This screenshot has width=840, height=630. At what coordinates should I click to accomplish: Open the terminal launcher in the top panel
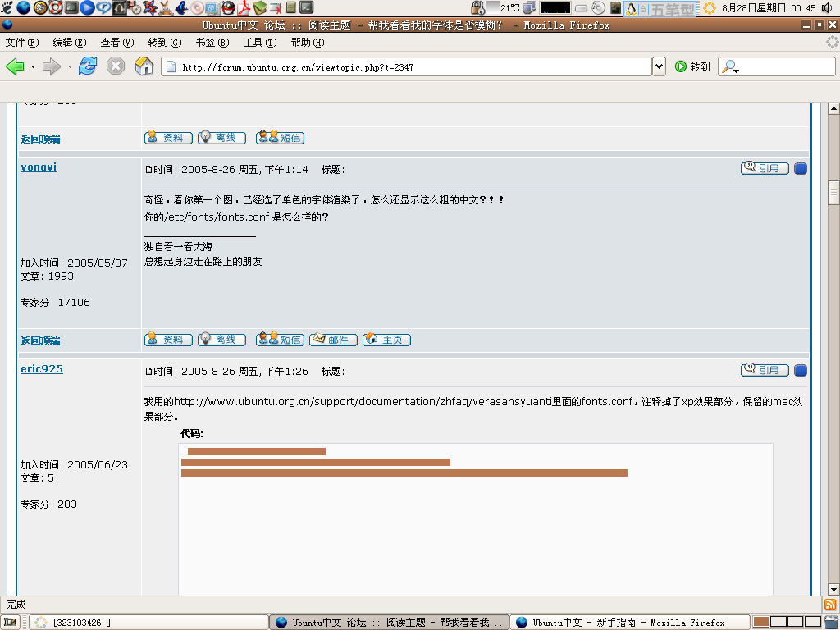click(x=307, y=7)
